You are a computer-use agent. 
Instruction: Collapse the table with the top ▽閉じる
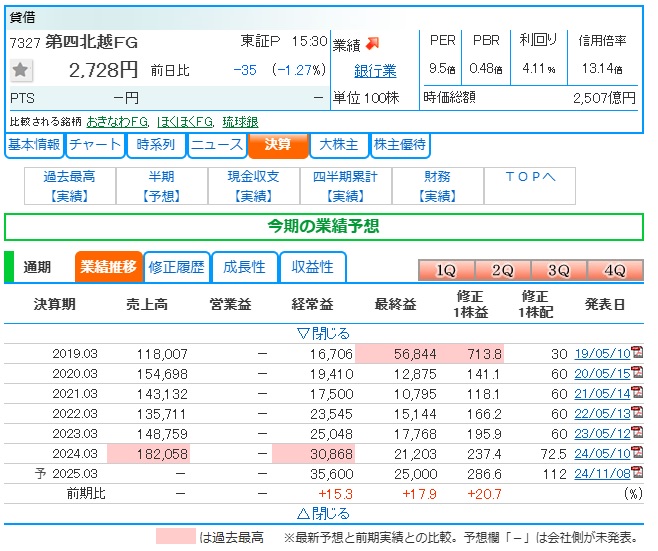[x=323, y=333]
